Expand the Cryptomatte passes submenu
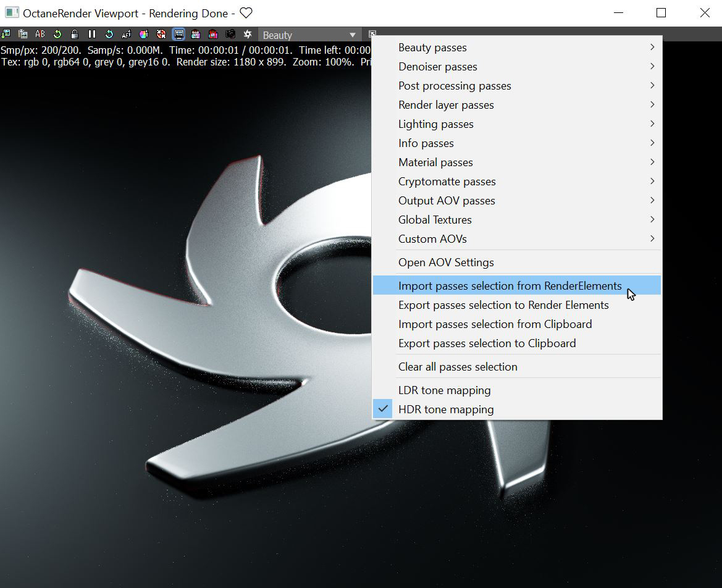The image size is (722, 588). click(447, 181)
